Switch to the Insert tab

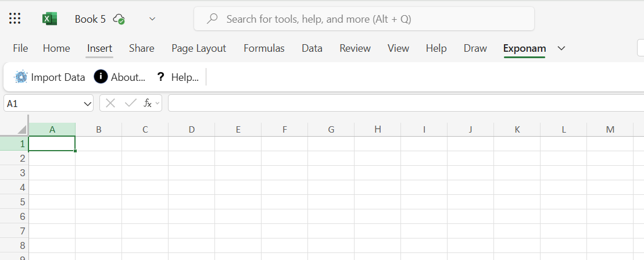point(99,48)
